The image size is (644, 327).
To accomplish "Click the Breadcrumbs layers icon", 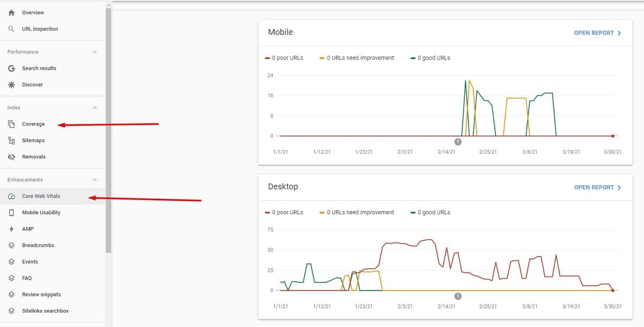I will click(x=11, y=245).
